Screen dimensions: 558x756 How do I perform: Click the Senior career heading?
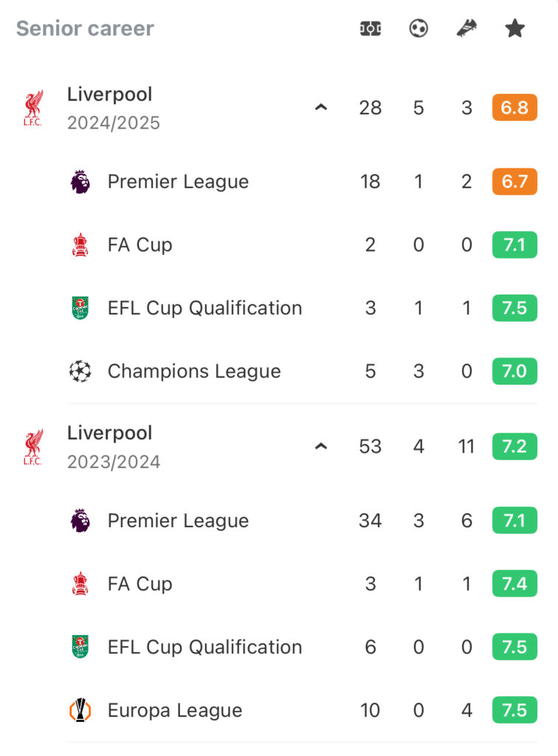click(x=86, y=29)
